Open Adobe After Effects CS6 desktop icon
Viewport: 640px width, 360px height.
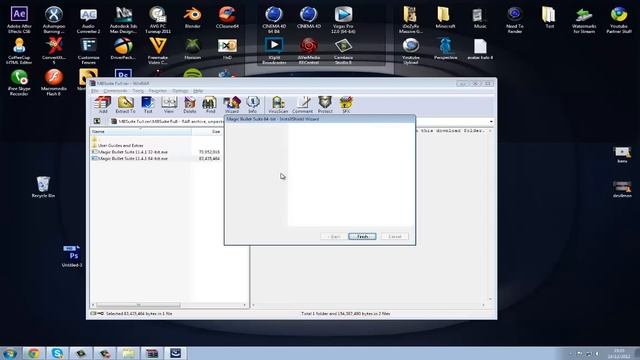click(19, 20)
